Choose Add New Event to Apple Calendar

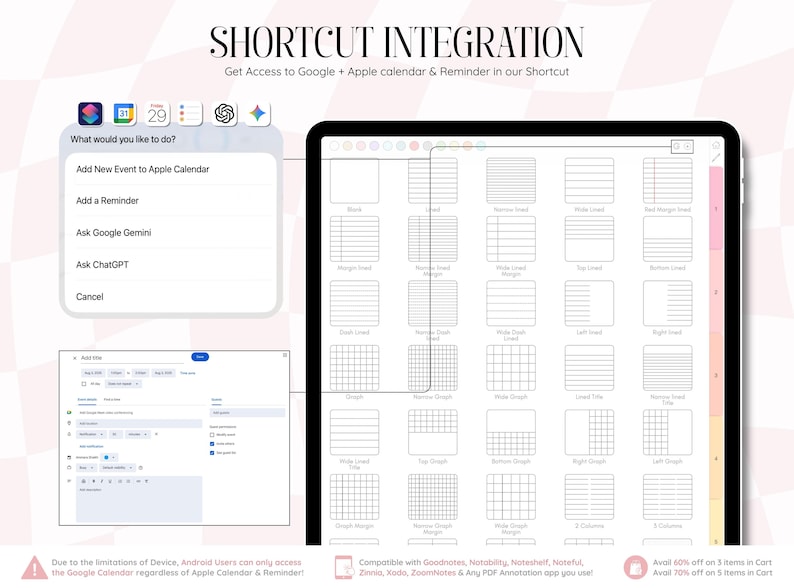pos(171,169)
